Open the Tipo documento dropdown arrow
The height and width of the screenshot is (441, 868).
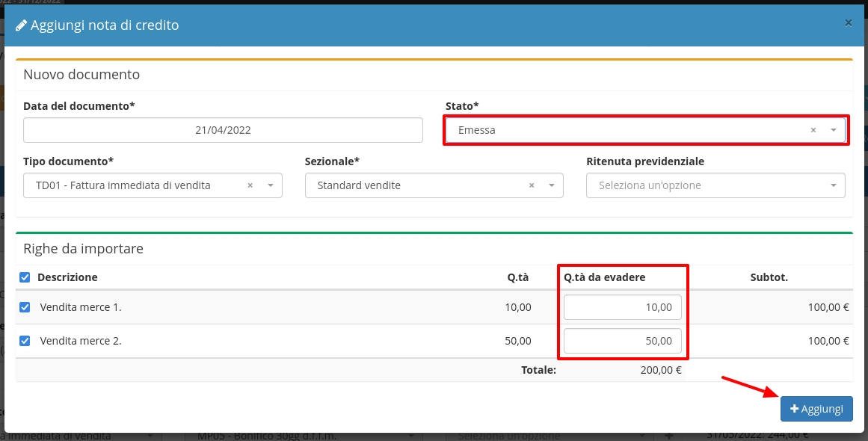tap(270, 185)
